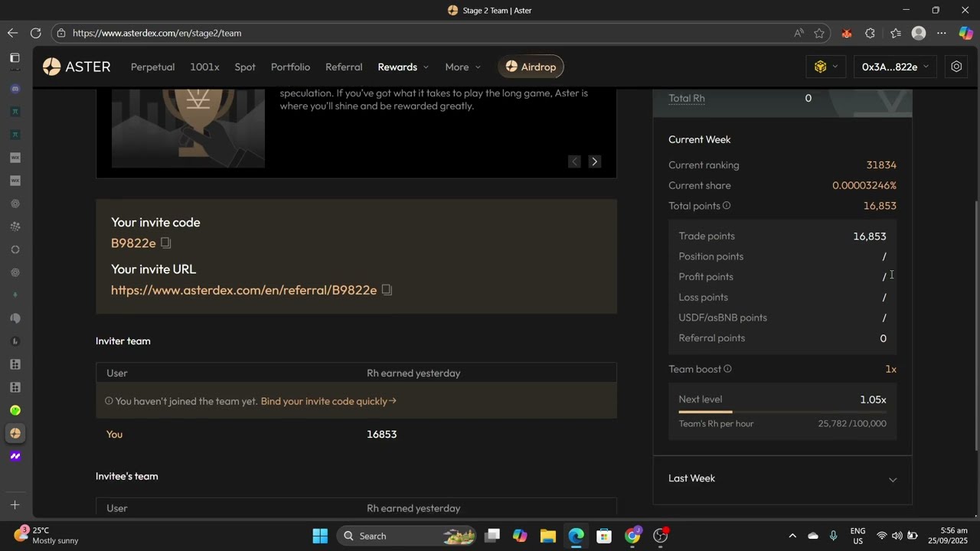Click the ASTER logo
This screenshot has height=551, width=980.
pos(77,67)
